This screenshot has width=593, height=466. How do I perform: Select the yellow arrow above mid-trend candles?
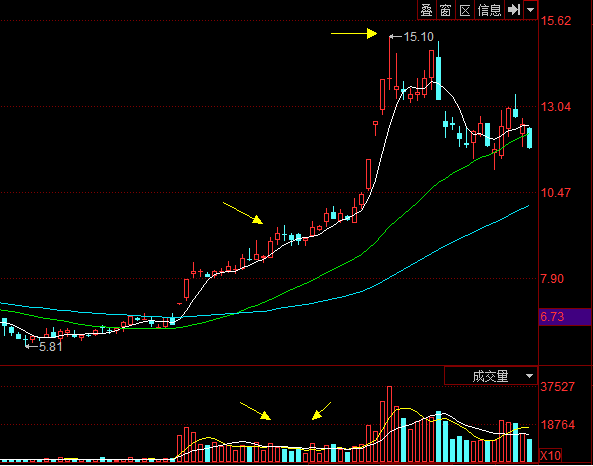(x=243, y=213)
